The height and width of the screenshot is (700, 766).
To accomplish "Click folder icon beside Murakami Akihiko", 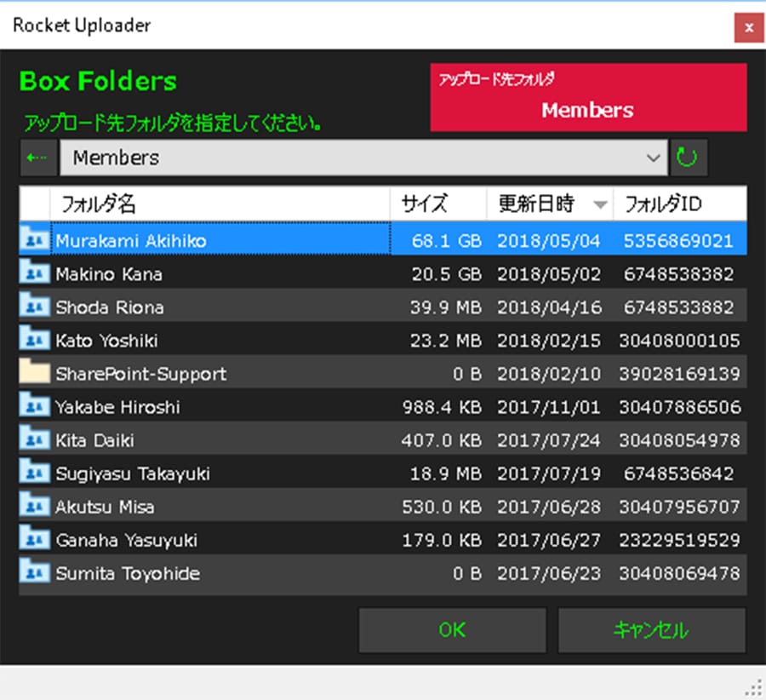I will (x=35, y=239).
